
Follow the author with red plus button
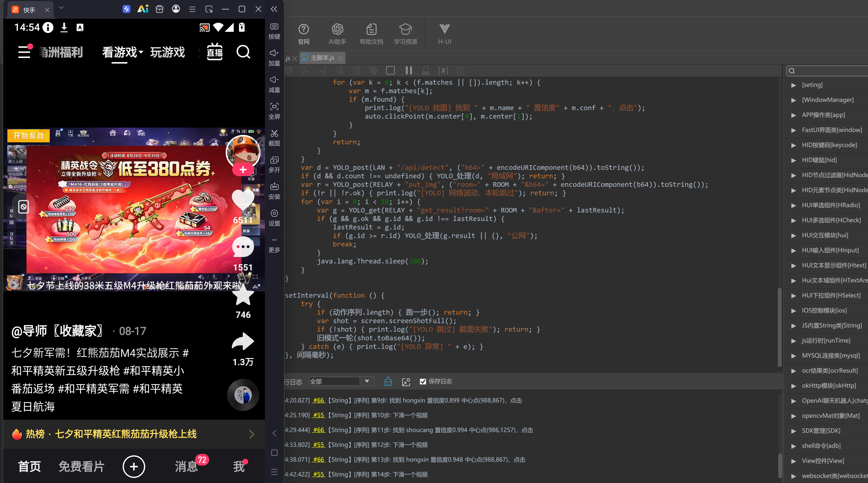coord(243,170)
